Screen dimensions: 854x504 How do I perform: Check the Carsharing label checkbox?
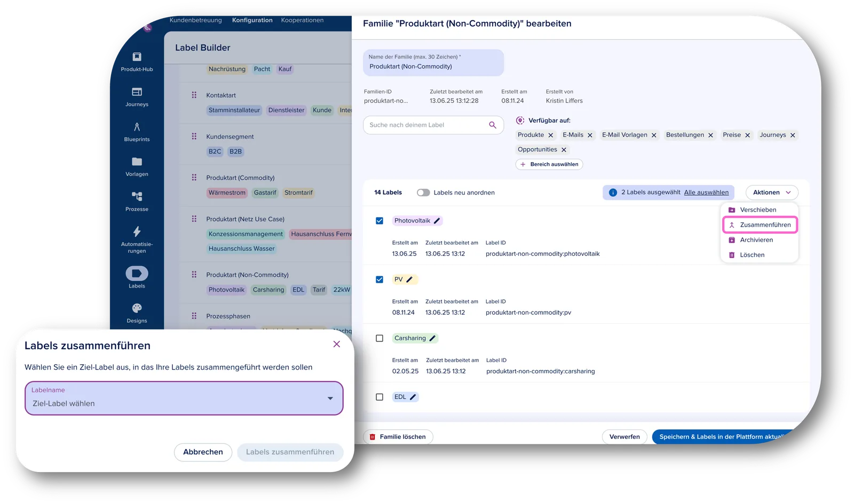pyautogui.click(x=379, y=338)
